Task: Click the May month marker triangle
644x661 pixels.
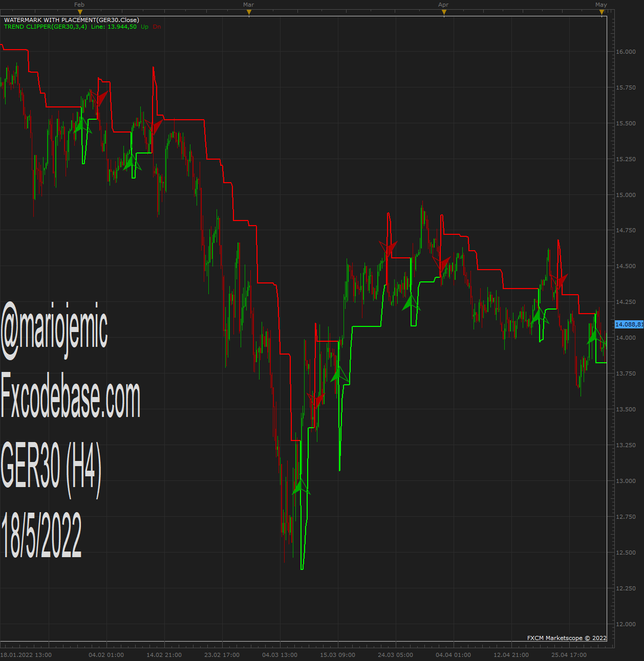Action: [602, 12]
